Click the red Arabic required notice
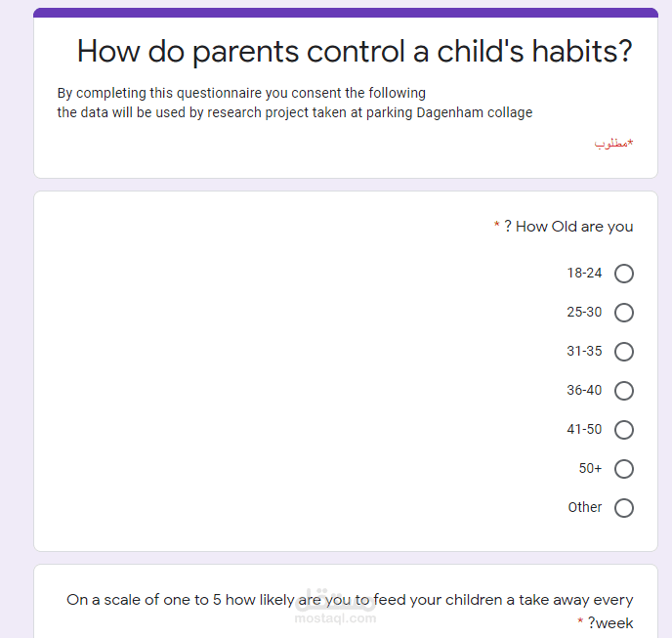 pyautogui.click(x=614, y=144)
